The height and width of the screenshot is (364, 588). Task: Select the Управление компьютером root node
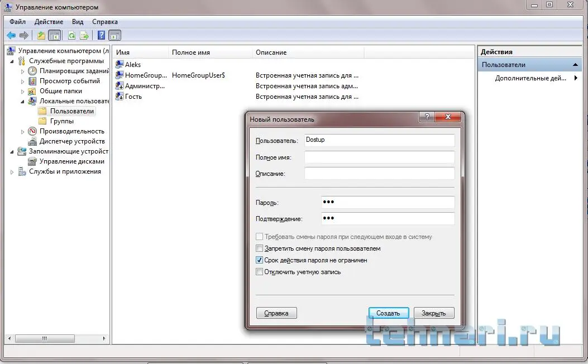tap(63, 51)
